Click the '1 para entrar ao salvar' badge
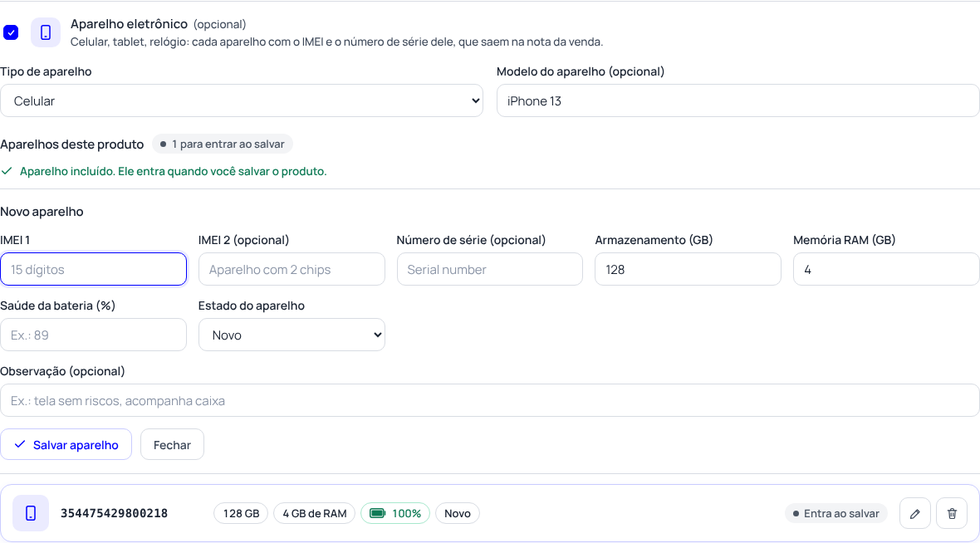 tap(223, 144)
